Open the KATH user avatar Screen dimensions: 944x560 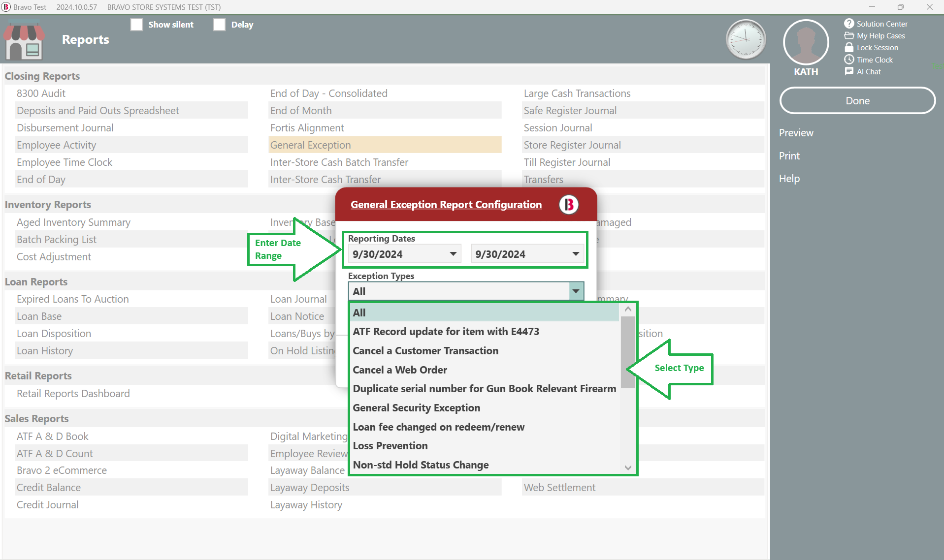click(x=806, y=42)
